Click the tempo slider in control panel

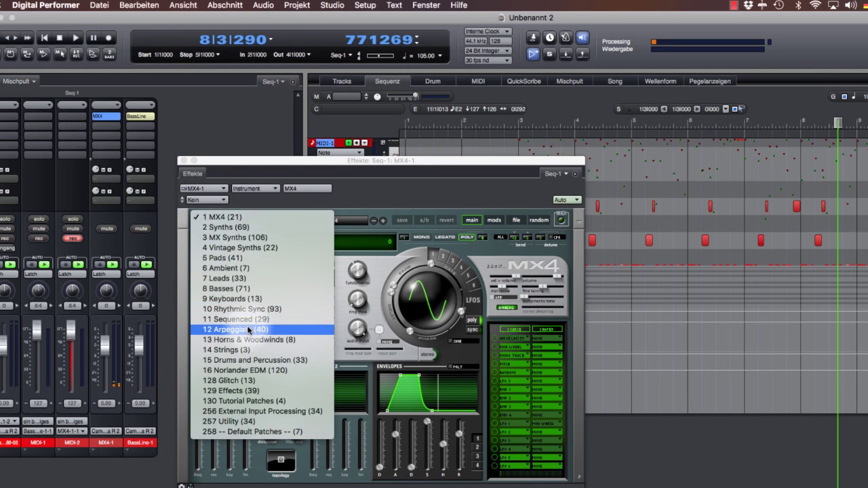(380, 56)
